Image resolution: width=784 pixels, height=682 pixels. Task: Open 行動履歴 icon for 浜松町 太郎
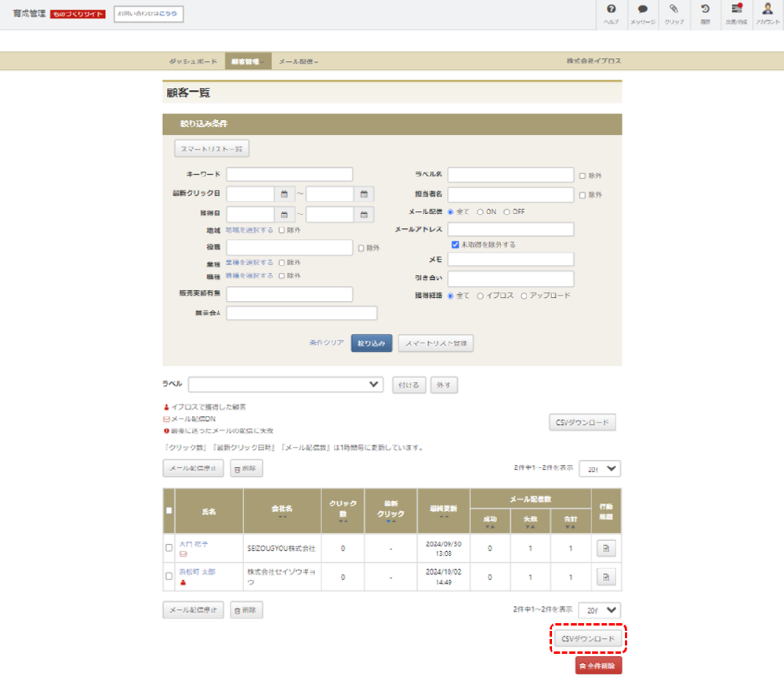pyautogui.click(x=606, y=576)
